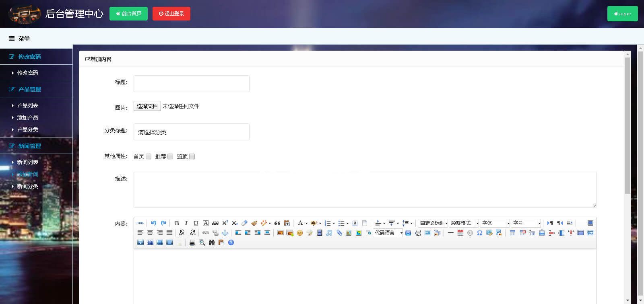This screenshot has width=644, height=304.
Task: Click the 退出登录 logout button
Action: pyautogui.click(x=171, y=14)
